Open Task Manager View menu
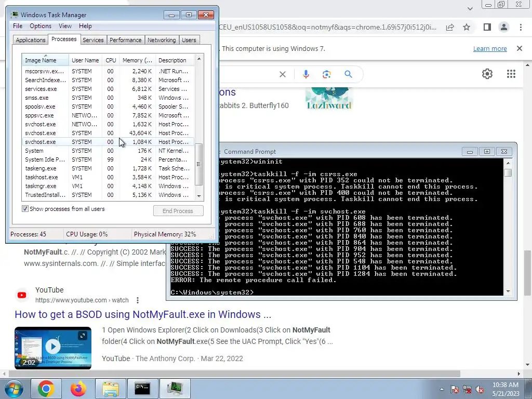 [x=65, y=26]
